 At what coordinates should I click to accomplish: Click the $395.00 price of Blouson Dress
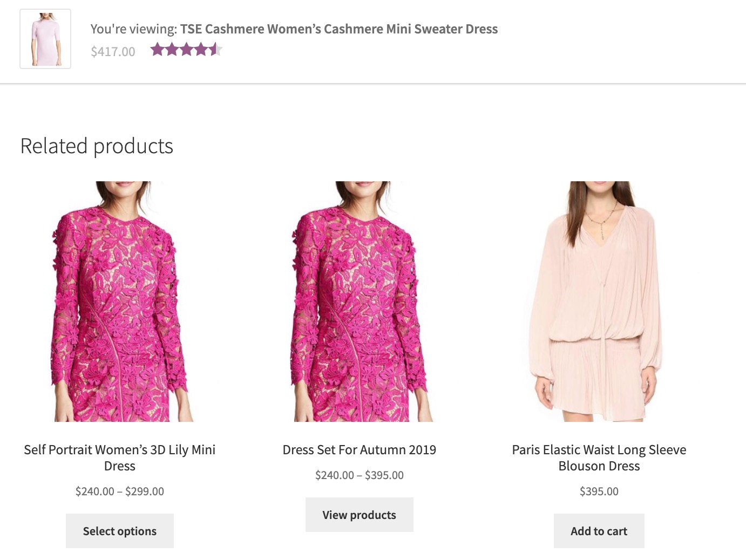pyautogui.click(x=599, y=491)
